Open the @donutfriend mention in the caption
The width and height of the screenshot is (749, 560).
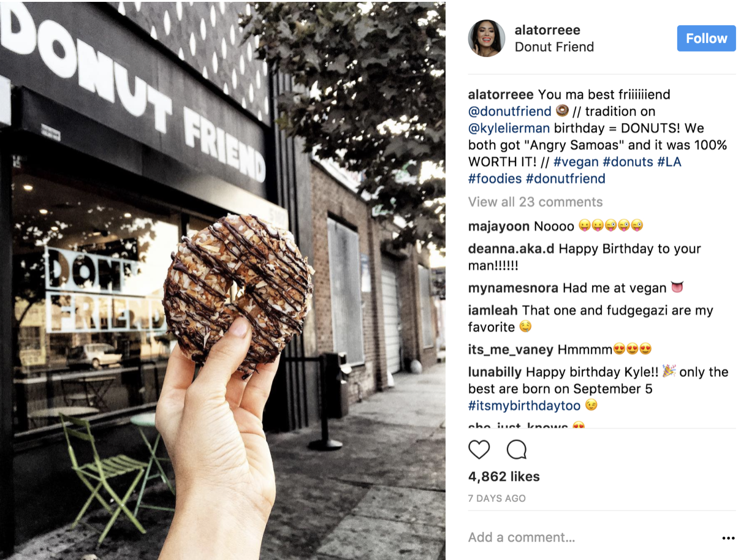[510, 112]
